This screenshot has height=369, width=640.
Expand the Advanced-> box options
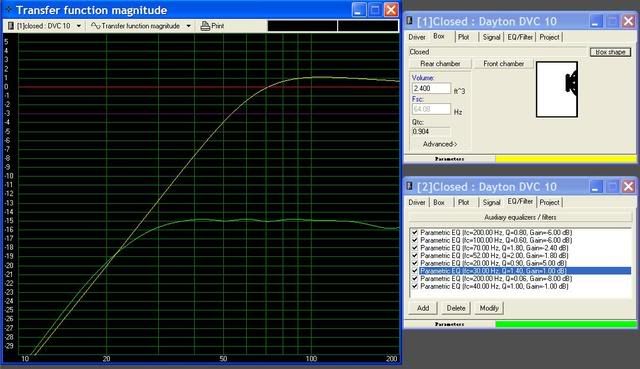click(x=440, y=144)
